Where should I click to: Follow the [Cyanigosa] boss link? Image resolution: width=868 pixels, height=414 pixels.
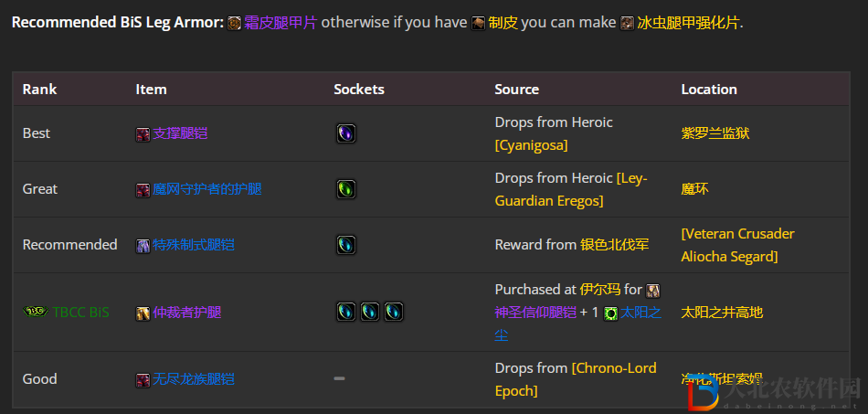click(532, 145)
